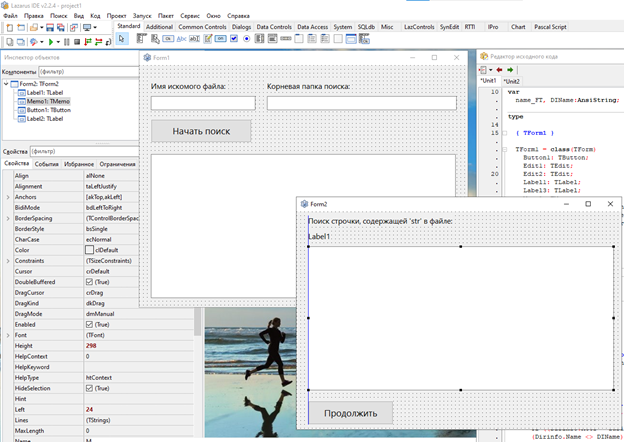
Task: Click the Color property clDefault swatch
Action: point(90,249)
